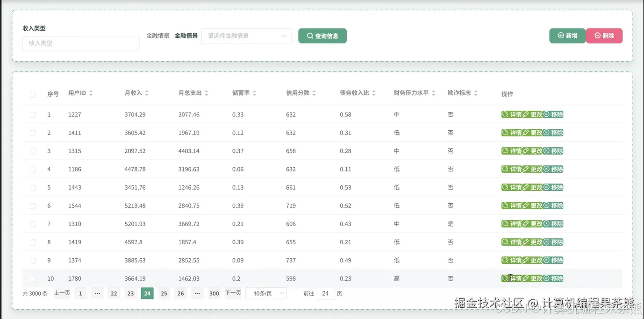Open 详情 for user 1227
This screenshot has height=319, width=644.
point(513,114)
